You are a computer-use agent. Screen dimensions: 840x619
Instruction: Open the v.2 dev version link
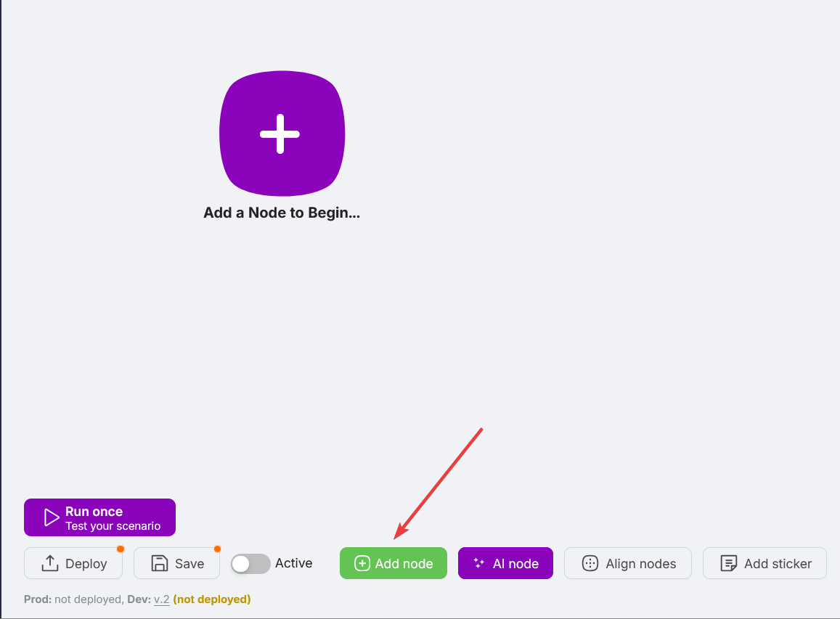161,599
